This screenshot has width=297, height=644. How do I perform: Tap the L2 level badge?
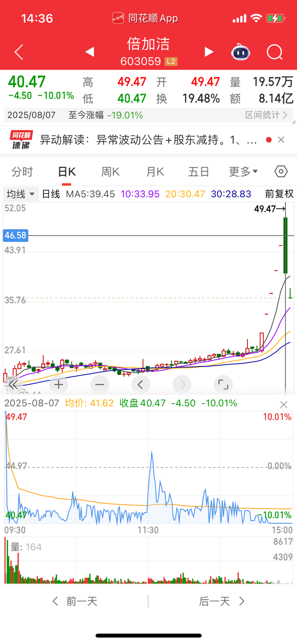pos(171,61)
